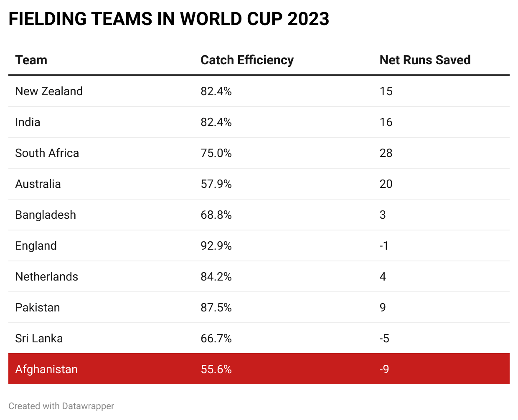Click the South Africa row label
This screenshot has width=518, height=420.
coord(47,153)
